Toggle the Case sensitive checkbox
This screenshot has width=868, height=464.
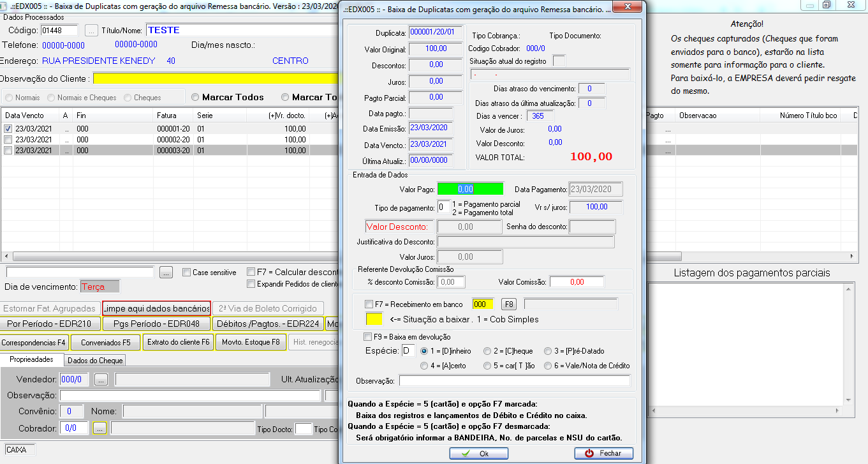click(186, 273)
